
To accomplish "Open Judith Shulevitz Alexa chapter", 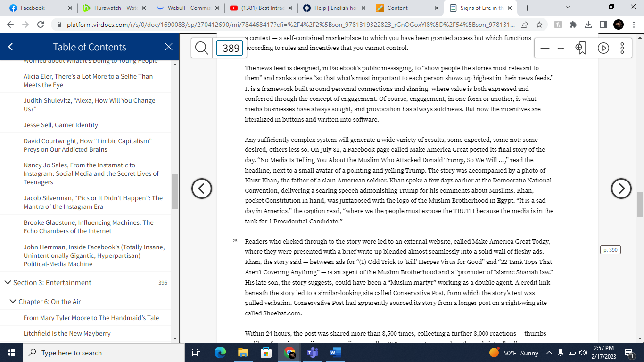I will (89, 105).
